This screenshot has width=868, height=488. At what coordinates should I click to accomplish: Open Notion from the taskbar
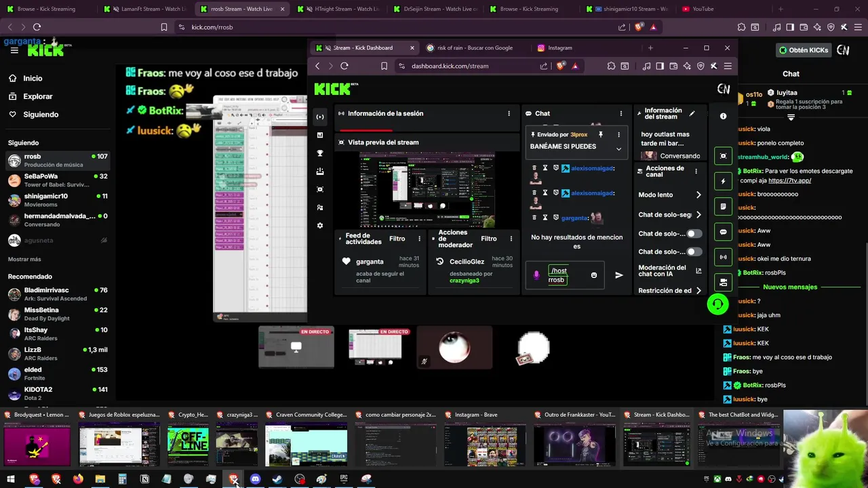[x=144, y=479]
